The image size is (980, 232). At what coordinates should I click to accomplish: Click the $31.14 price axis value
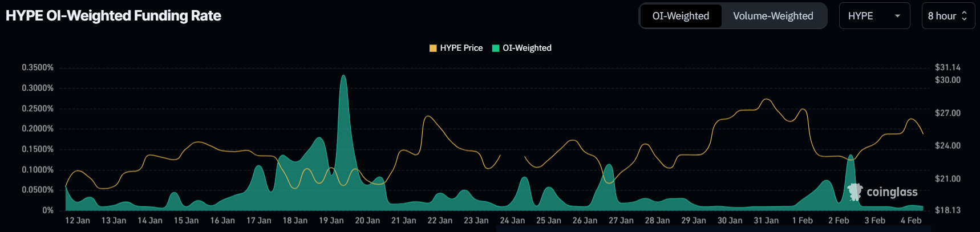pos(947,67)
